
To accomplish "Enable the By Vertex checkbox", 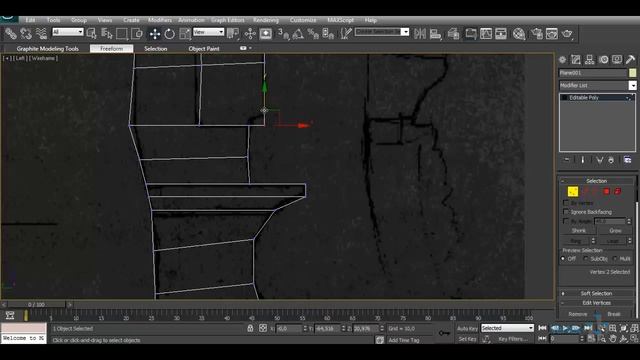I will (x=566, y=202).
